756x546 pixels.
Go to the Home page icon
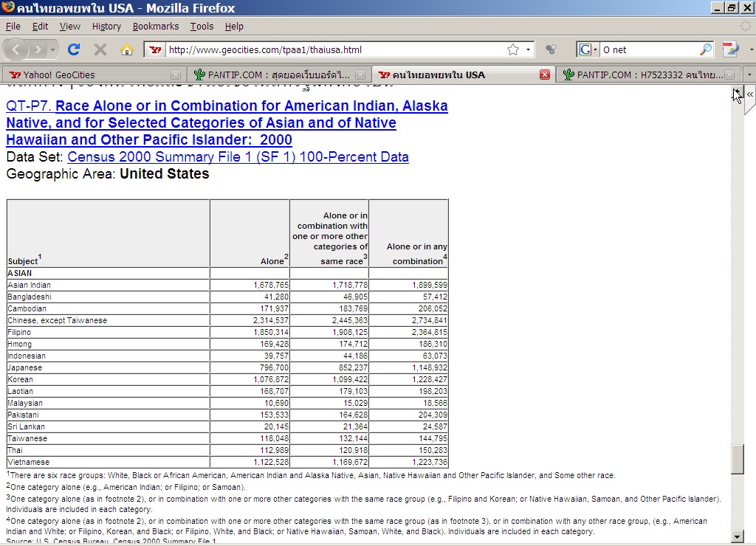[x=127, y=49]
